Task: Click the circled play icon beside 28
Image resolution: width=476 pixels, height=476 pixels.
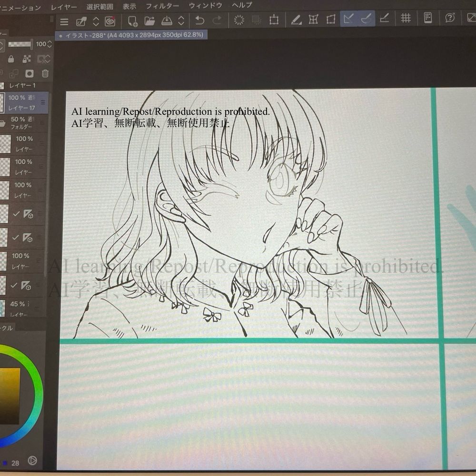Action: (x=32, y=461)
